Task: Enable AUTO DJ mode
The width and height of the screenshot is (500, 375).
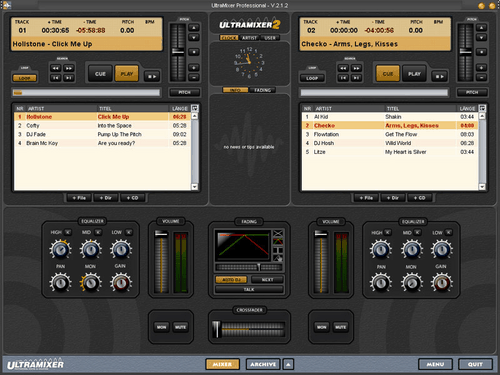Action: [x=231, y=279]
